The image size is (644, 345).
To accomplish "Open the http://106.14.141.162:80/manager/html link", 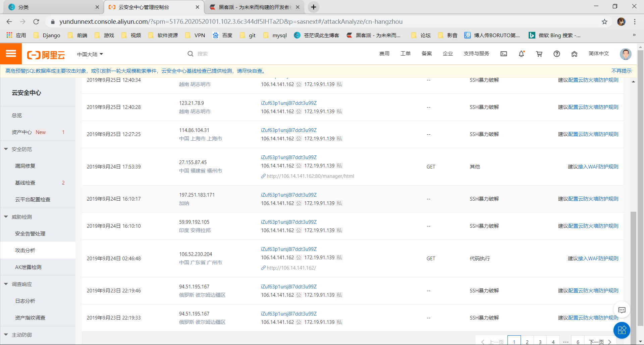I will pyautogui.click(x=310, y=176).
